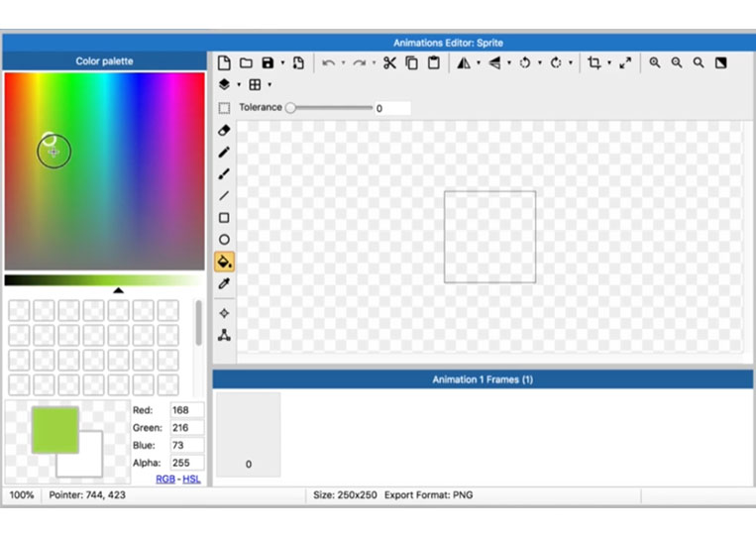Viewport: 756px width, 536px height.
Task: Click the Zoom out magnifier icon
Action: click(x=677, y=62)
